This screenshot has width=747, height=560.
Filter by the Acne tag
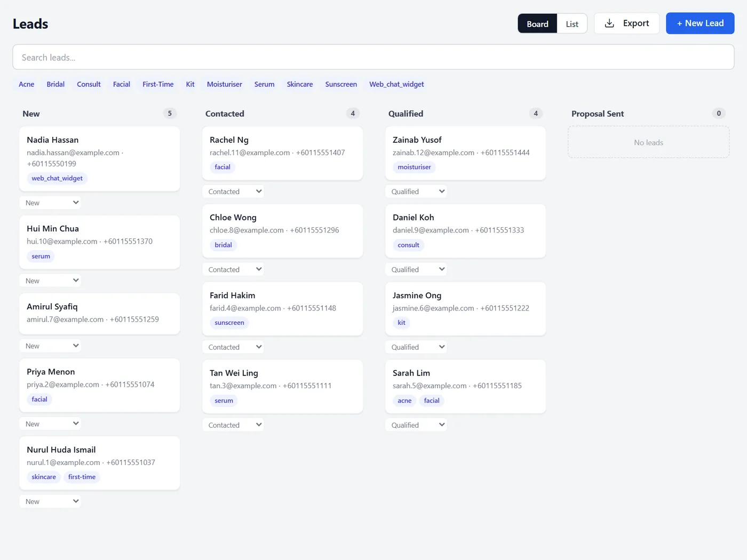click(27, 84)
